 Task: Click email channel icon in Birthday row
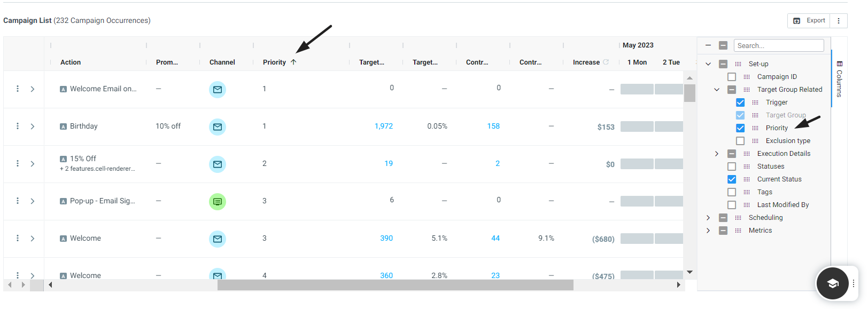pos(218,127)
